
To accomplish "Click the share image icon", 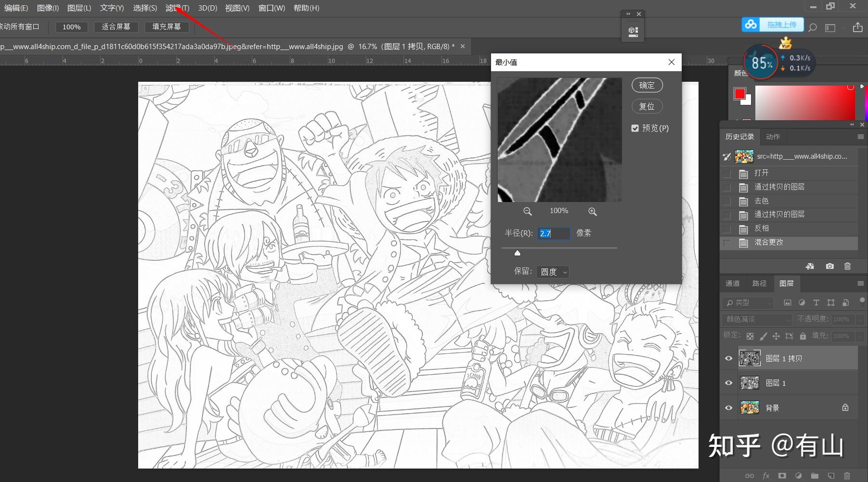I will pos(857,27).
